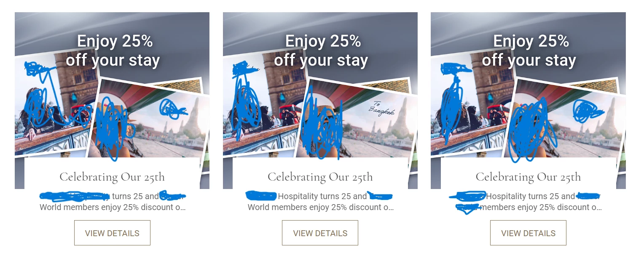Click VIEW DETAILS on the first offer card
The image size is (644, 253).
click(112, 233)
